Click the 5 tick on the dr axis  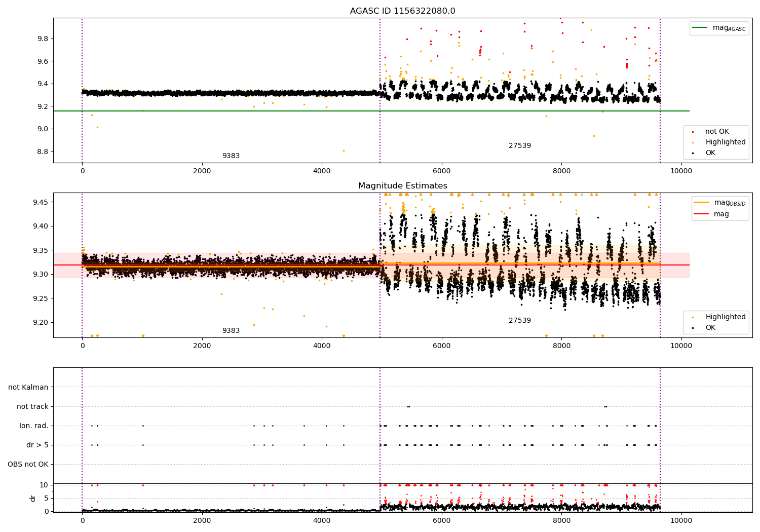point(46,499)
